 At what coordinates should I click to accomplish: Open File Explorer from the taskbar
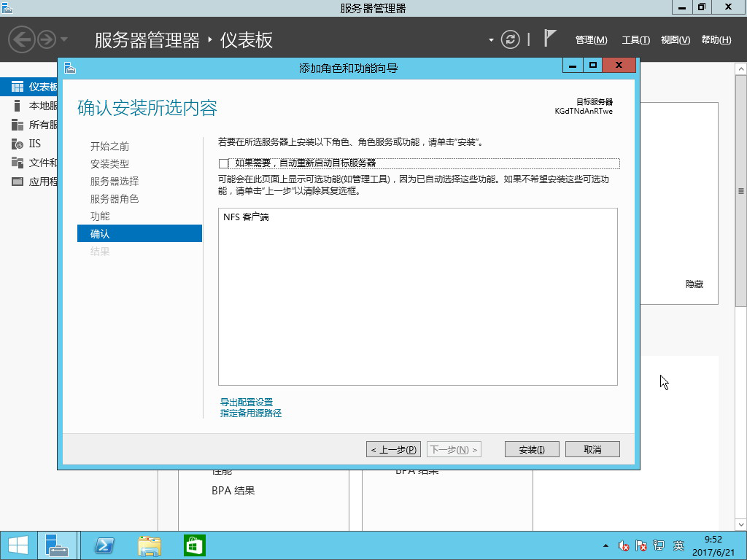pyautogui.click(x=150, y=545)
